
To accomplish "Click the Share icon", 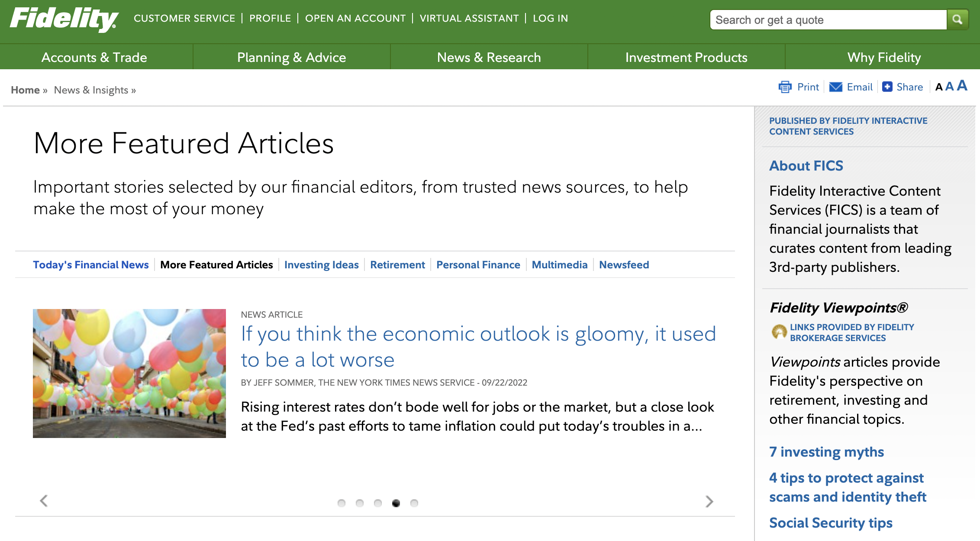I will (887, 87).
